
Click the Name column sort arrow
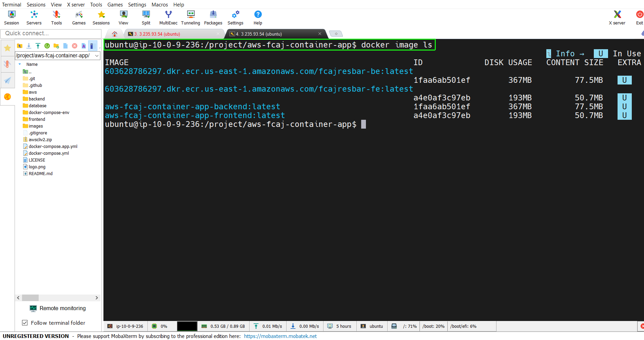pos(20,64)
